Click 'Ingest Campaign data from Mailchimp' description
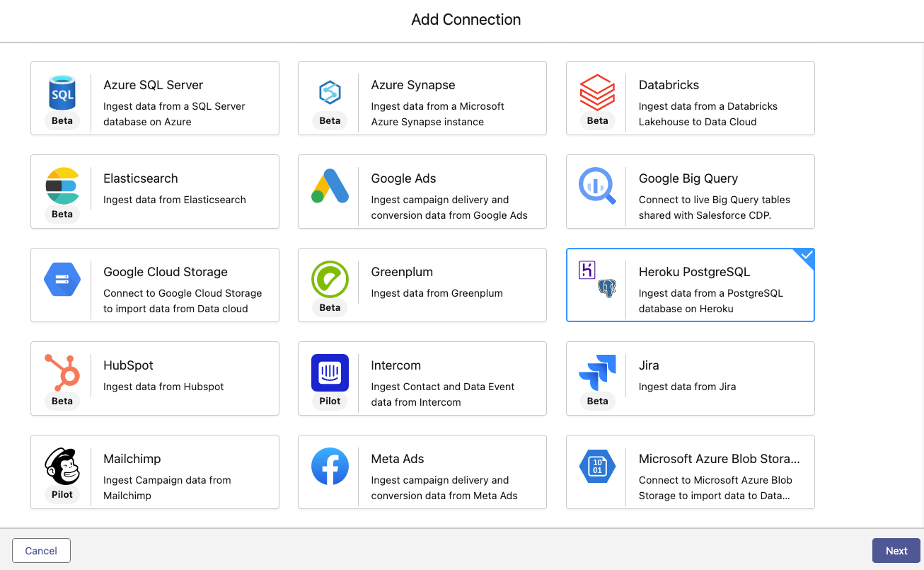The image size is (924, 570). coord(167,488)
